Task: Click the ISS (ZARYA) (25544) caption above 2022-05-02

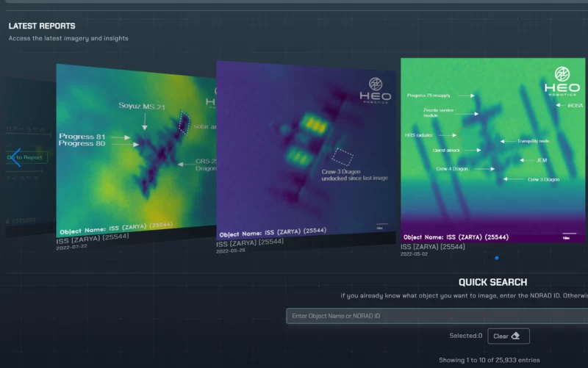Action: click(x=433, y=247)
